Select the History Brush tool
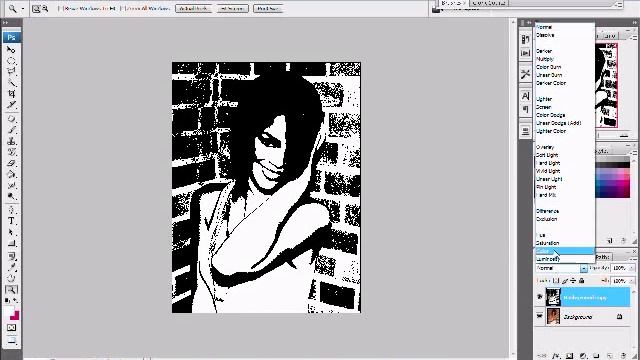 pyautogui.click(x=11, y=152)
